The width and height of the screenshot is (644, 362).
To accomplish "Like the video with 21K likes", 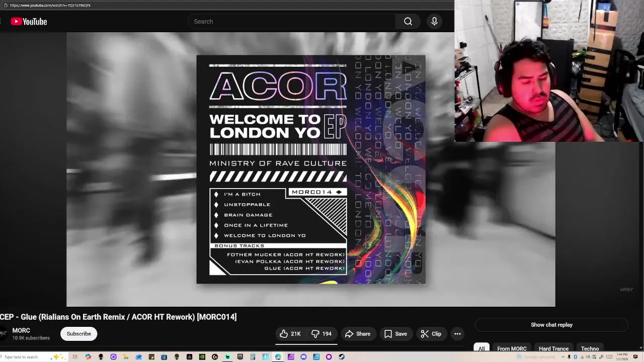I will coord(290,334).
